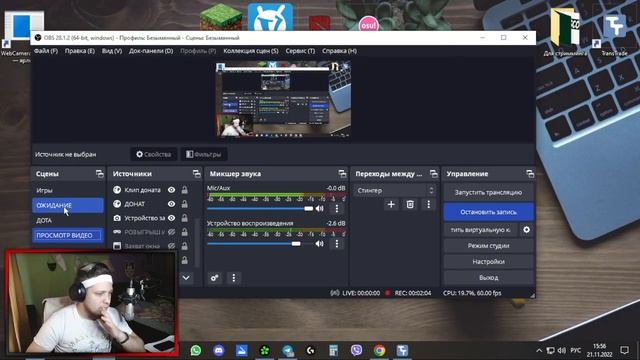
Task: Lock the ДОНАТ source
Action: click(x=184, y=204)
